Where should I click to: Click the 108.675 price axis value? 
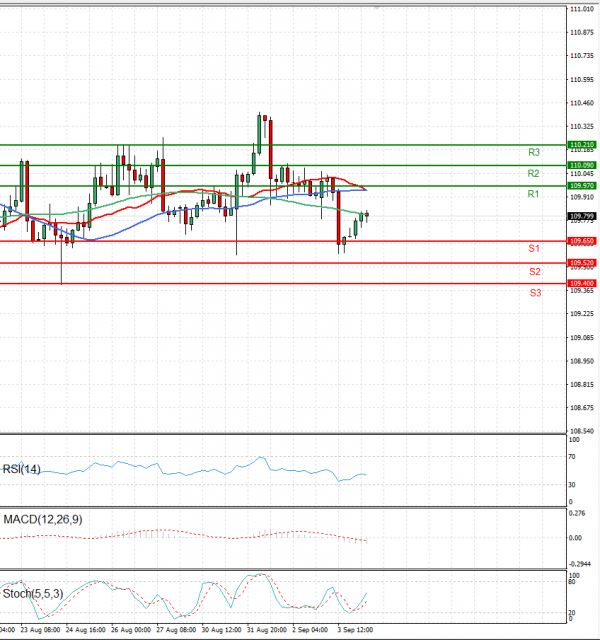coord(582,408)
